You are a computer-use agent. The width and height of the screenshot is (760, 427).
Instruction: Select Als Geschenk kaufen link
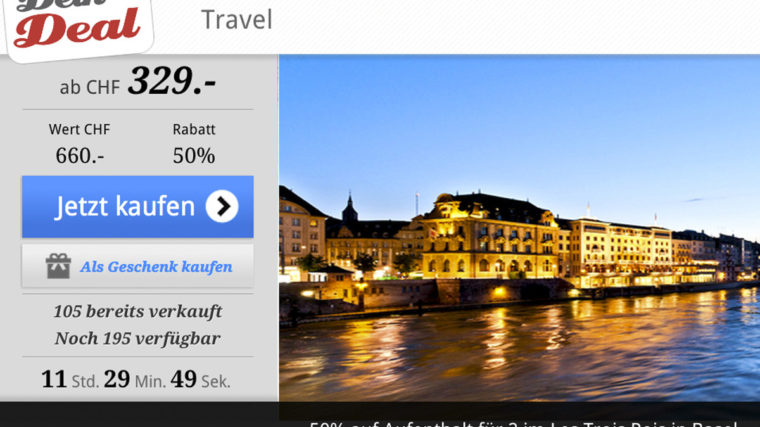tap(156, 267)
